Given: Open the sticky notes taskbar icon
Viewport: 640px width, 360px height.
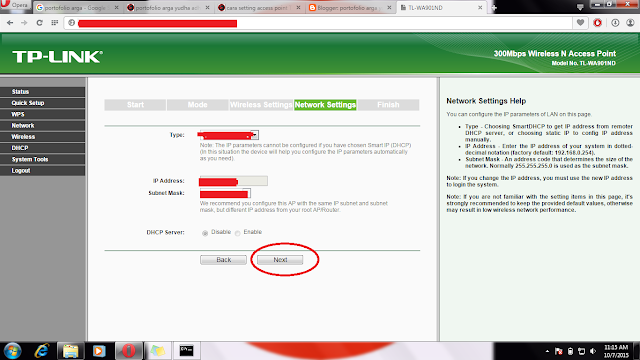Looking at the screenshot, I should pos(158,351).
